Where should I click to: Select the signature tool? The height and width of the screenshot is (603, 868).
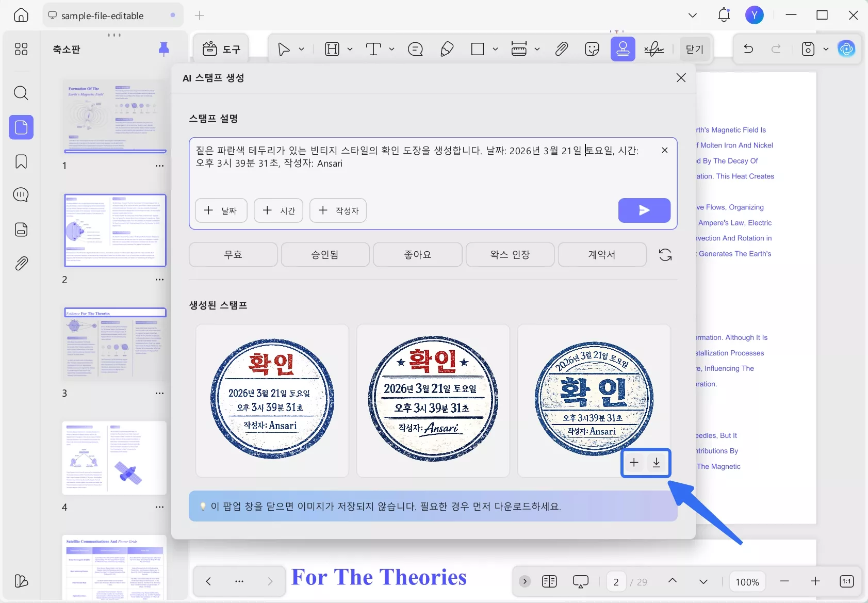654,49
